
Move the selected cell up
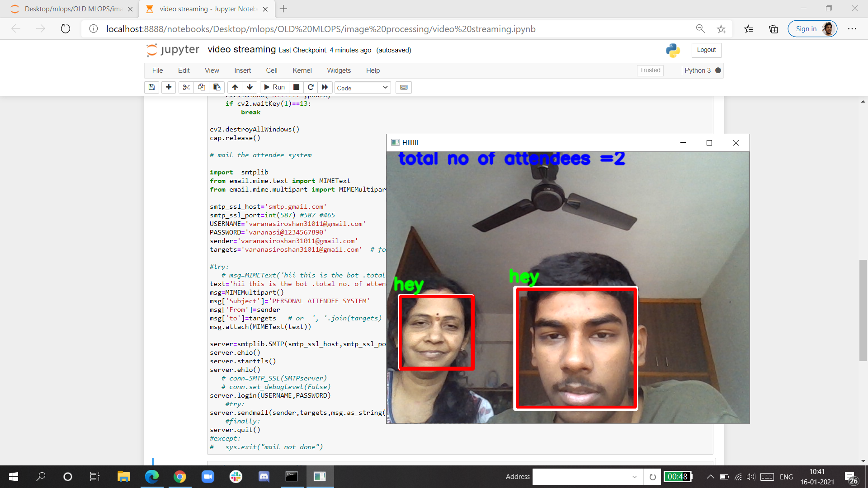pyautogui.click(x=235, y=87)
